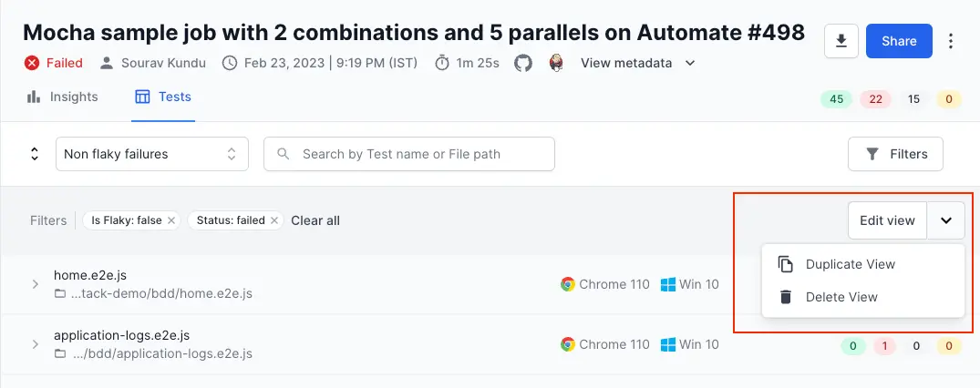Click the Jenkins CI icon
The image size is (980, 388).
556,64
